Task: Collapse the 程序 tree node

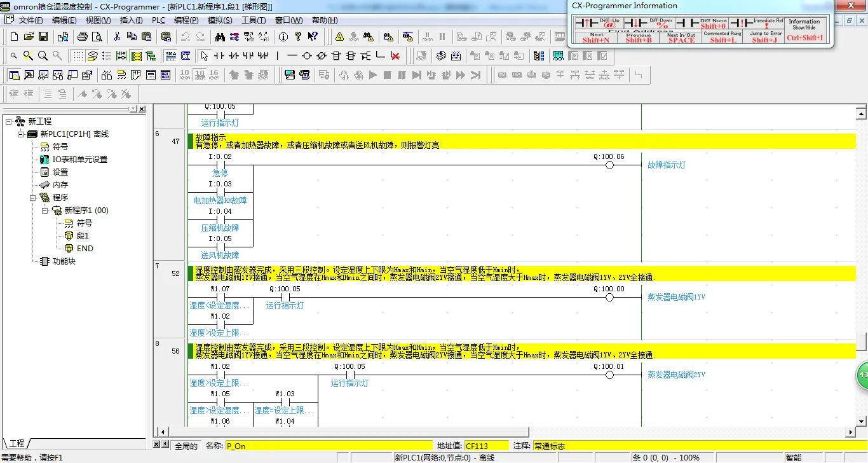Action: coord(33,198)
